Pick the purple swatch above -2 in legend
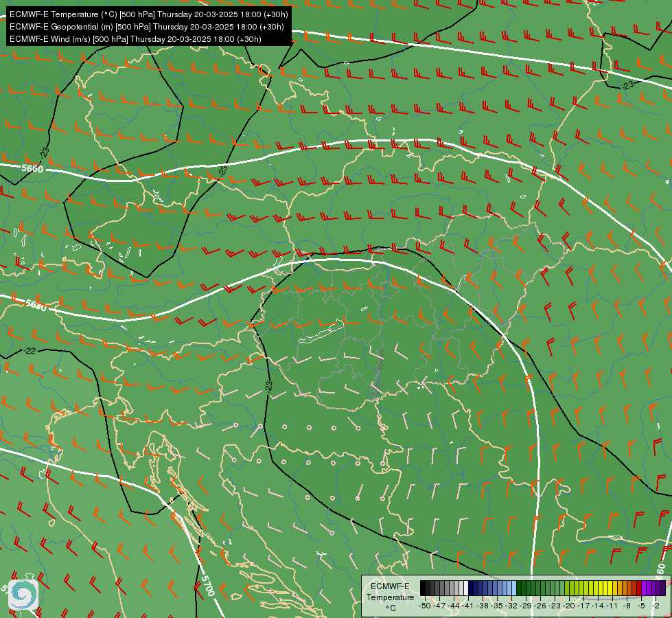 (x=653, y=588)
